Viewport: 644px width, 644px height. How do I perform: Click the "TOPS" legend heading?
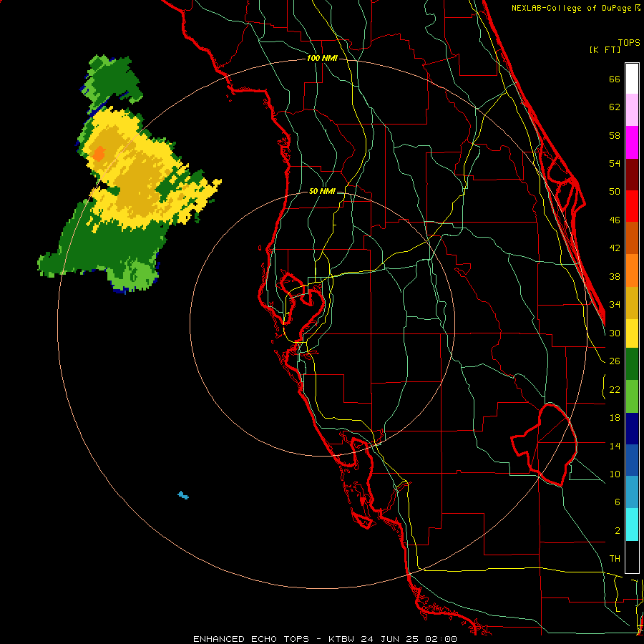pyautogui.click(x=629, y=42)
